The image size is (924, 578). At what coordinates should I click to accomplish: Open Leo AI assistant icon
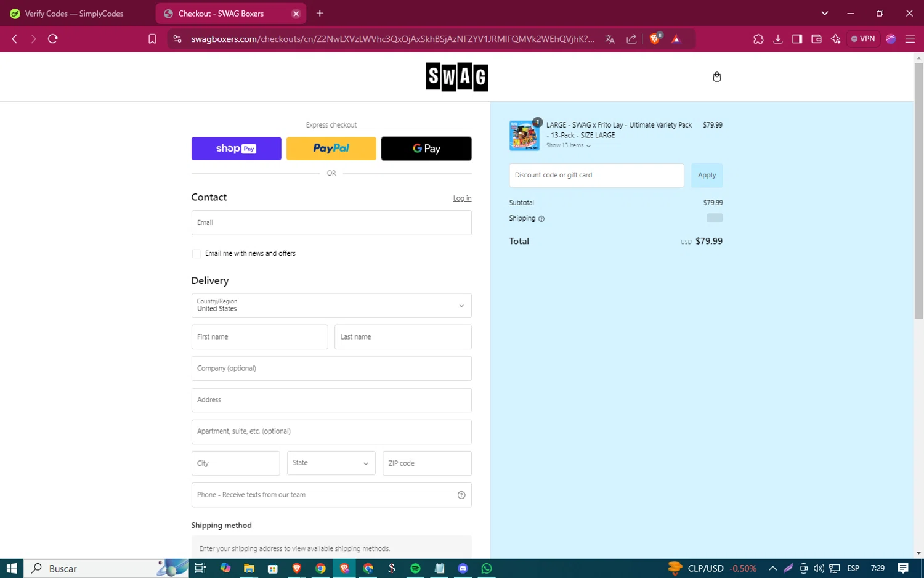point(836,39)
